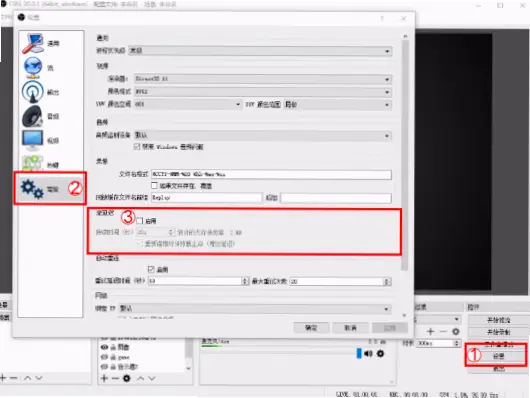Open the Audio (音频) settings page

coord(41,116)
